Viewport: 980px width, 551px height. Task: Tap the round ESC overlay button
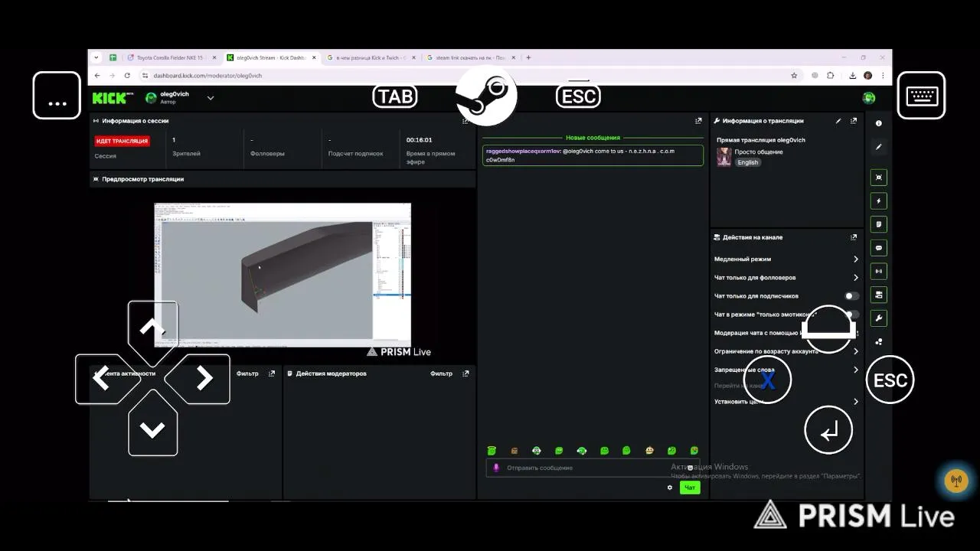[x=890, y=380]
